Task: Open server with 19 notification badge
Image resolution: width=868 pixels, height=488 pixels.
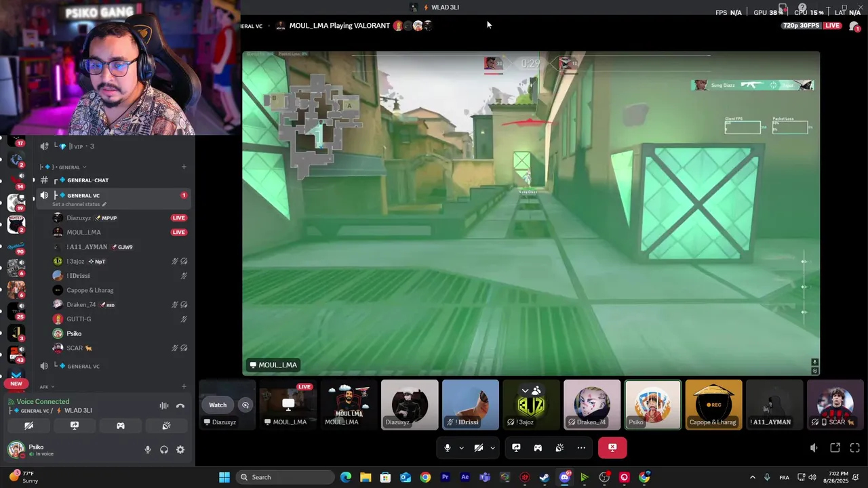Action: [x=16, y=202]
